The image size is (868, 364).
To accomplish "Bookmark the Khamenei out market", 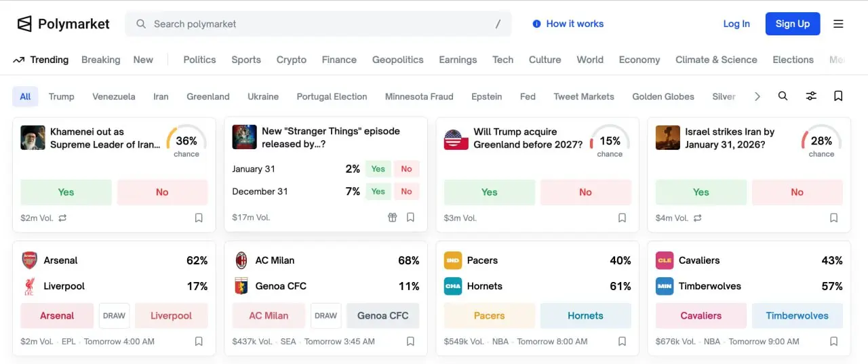I will tap(199, 218).
